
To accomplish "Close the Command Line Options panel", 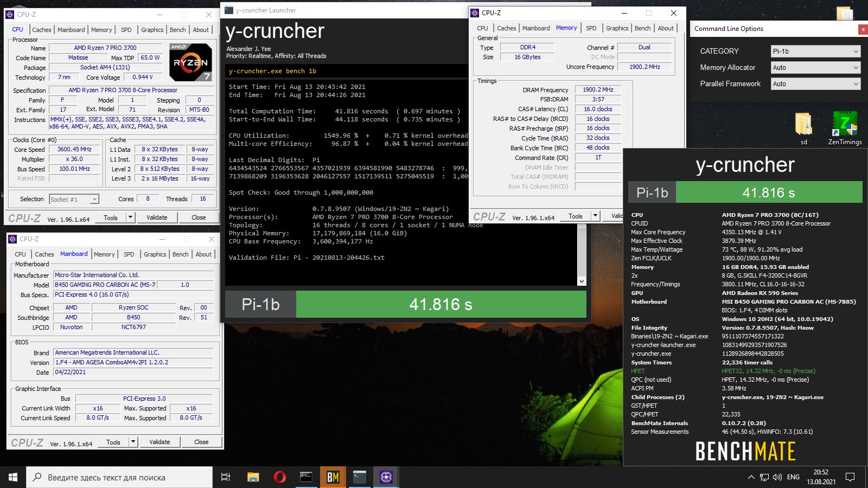I will [863, 29].
